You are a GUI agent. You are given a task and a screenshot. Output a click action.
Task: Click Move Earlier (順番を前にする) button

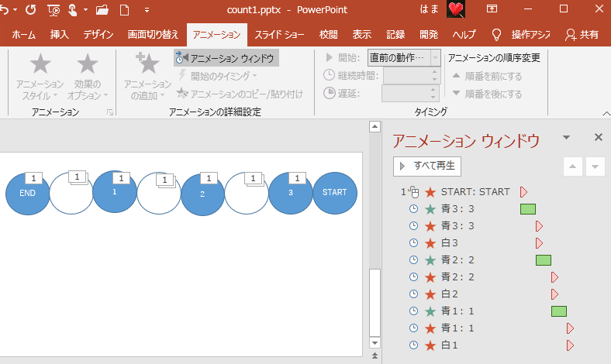pyautogui.click(x=487, y=76)
